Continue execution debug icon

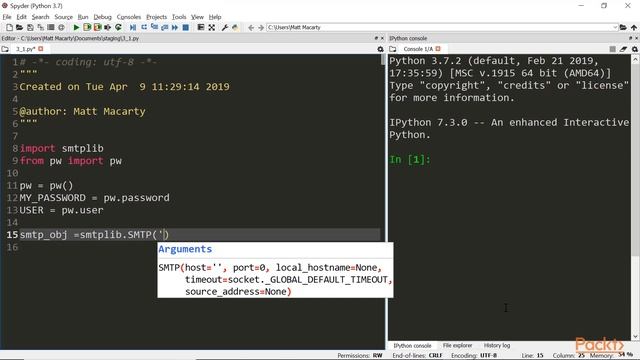[175, 27]
